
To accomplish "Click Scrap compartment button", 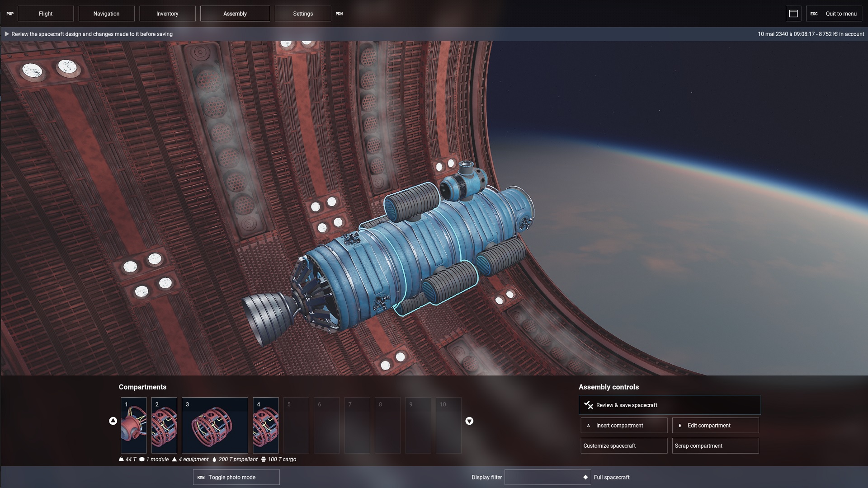I will point(715,446).
